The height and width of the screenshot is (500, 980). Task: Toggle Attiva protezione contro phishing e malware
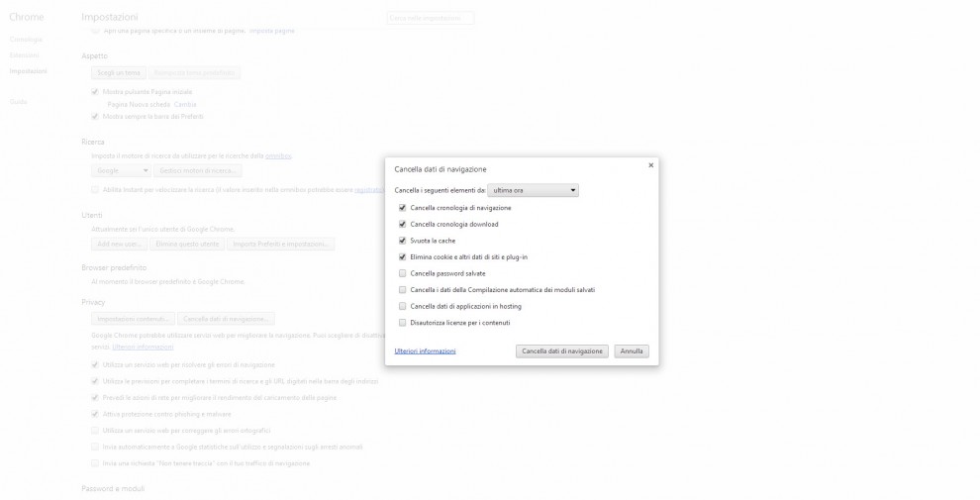tap(95, 414)
